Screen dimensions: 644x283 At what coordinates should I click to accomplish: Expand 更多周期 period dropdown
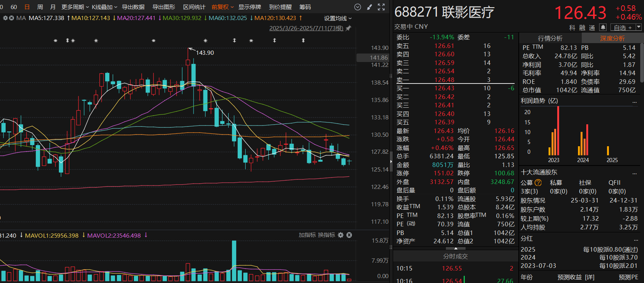[x=75, y=7]
